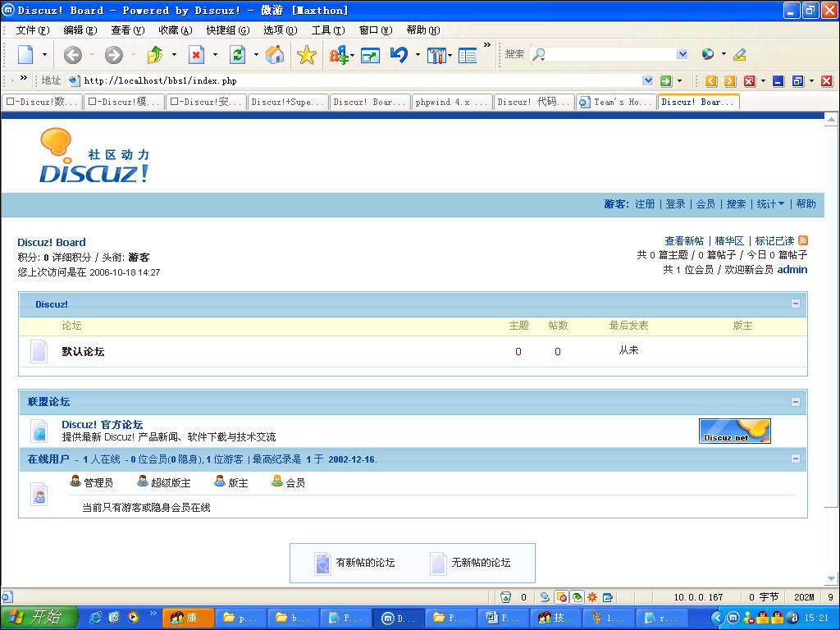Open dropdown arrow beside the Refresh icon
Image resolution: width=840 pixels, height=630 pixels.
coord(256,55)
